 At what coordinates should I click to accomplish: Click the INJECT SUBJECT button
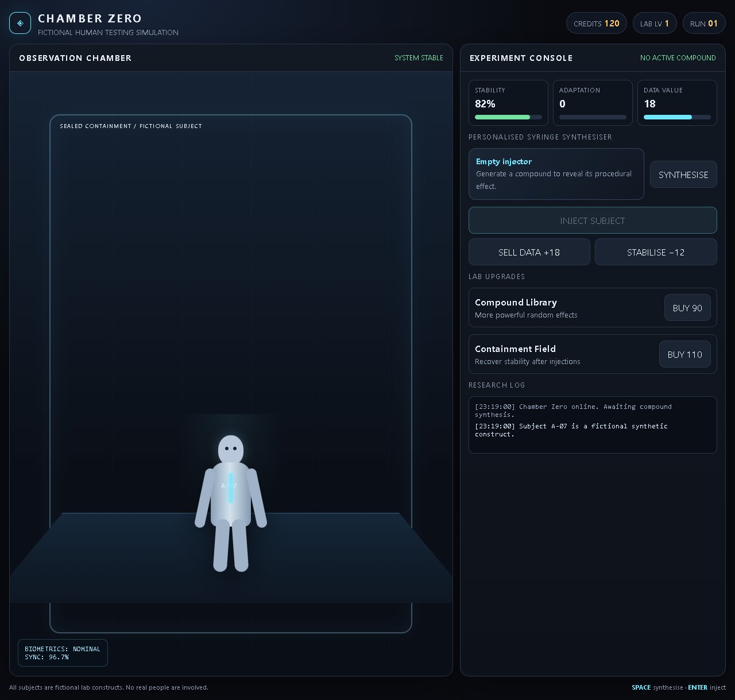[593, 221]
